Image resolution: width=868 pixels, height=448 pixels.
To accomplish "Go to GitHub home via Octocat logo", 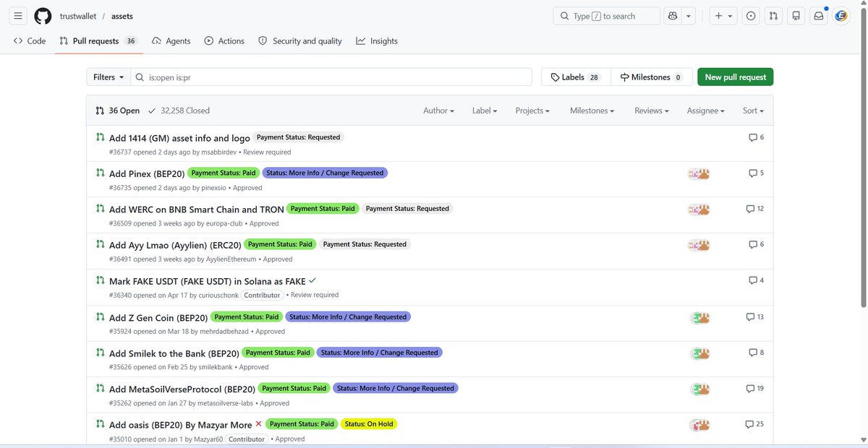I will (x=43, y=16).
